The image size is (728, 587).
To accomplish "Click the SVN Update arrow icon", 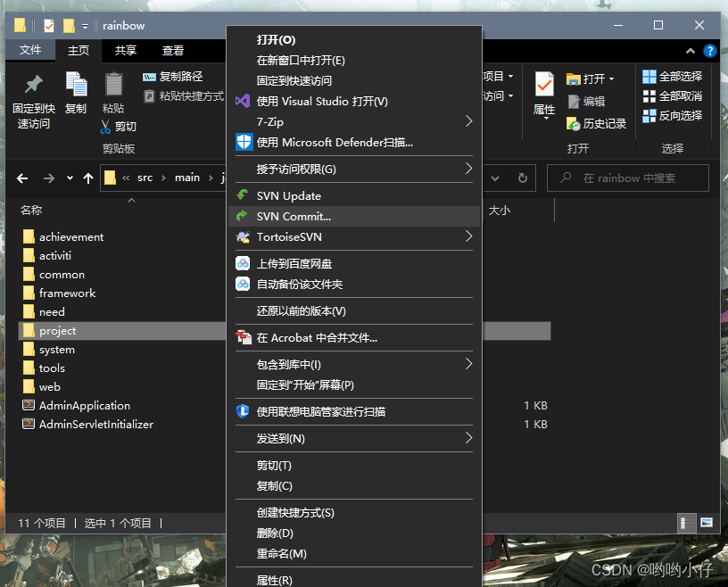I will (243, 195).
